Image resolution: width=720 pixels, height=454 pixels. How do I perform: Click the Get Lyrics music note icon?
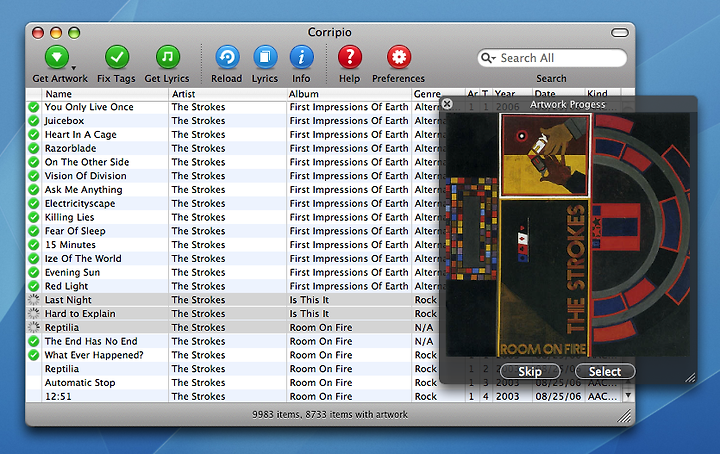click(168, 57)
